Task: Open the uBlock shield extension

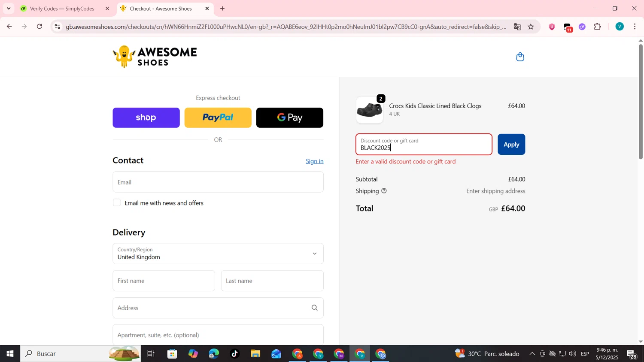Action: coord(552,27)
